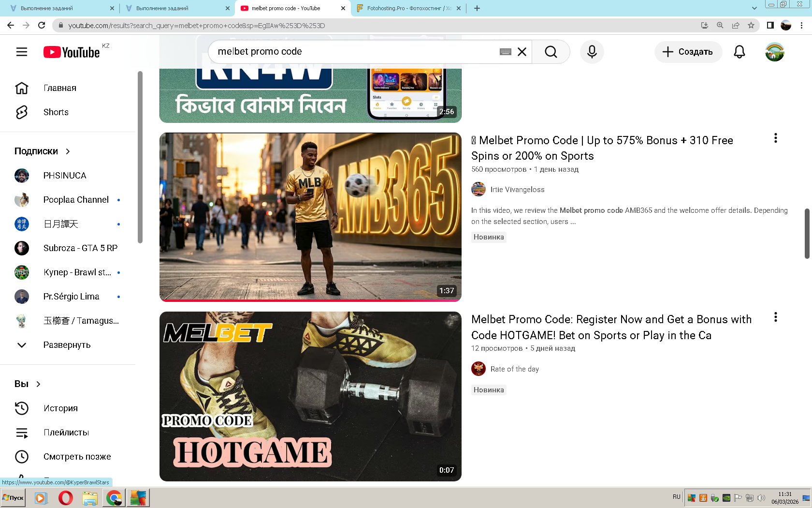Open the Windows Start button

tap(14, 498)
